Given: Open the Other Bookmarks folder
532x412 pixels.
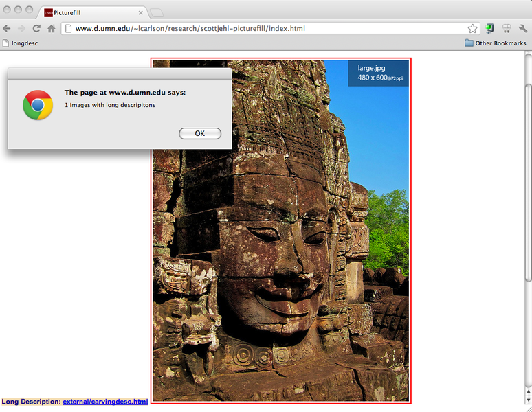Looking at the screenshot, I should click(x=496, y=43).
